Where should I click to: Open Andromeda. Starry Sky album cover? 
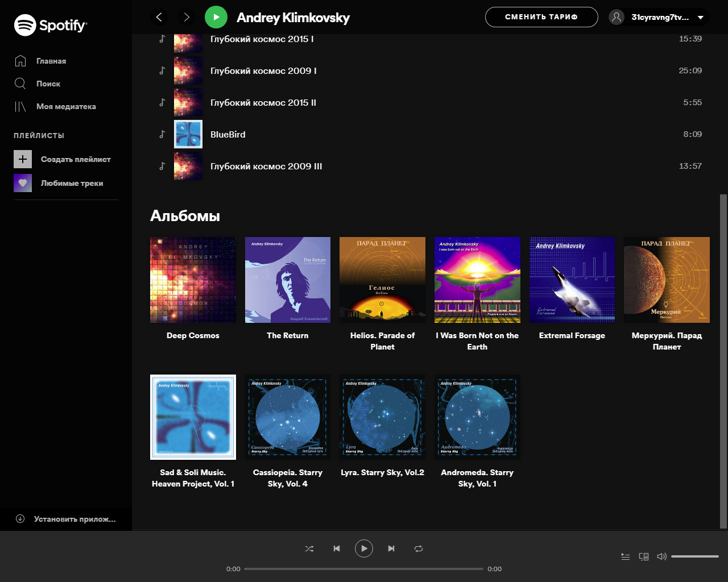[x=477, y=417]
